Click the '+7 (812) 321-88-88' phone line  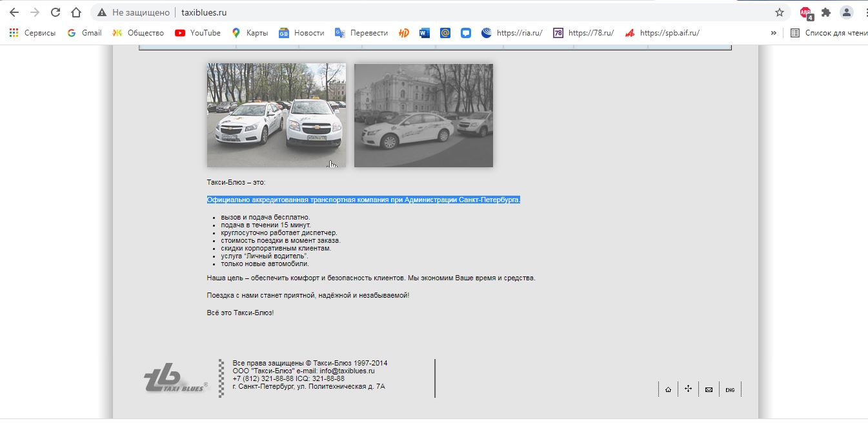click(x=288, y=379)
